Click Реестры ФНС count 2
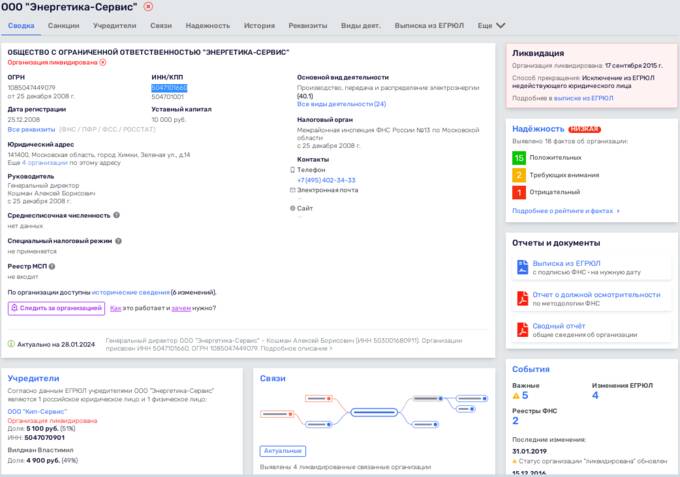This screenshot has height=477, width=680. coord(515,421)
